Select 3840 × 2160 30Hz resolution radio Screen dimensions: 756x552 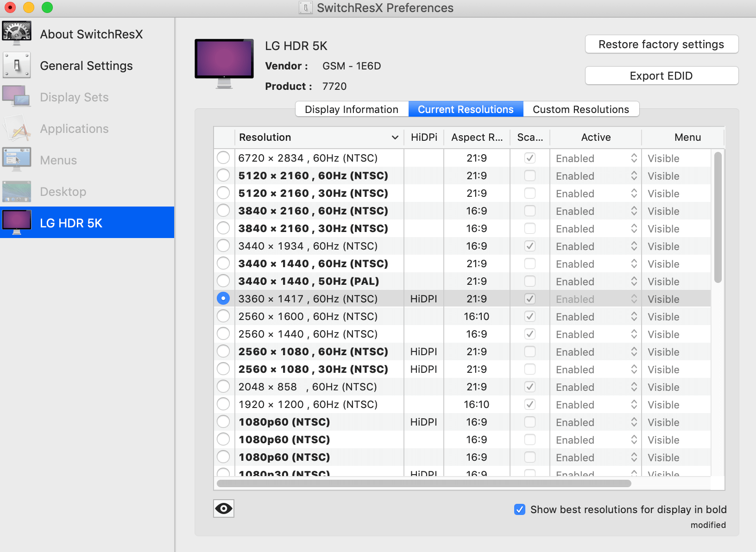pyautogui.click(x=223, y=228)
